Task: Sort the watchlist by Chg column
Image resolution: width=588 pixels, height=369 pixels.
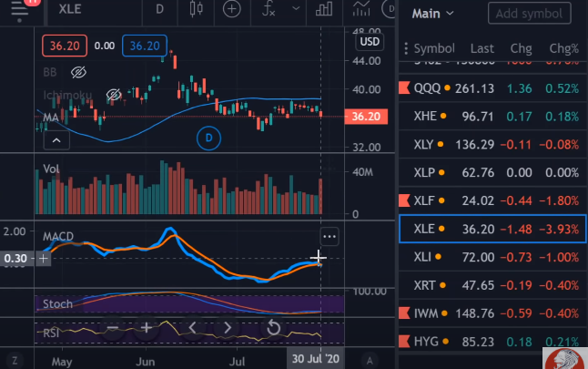Action: pos(521,48)
